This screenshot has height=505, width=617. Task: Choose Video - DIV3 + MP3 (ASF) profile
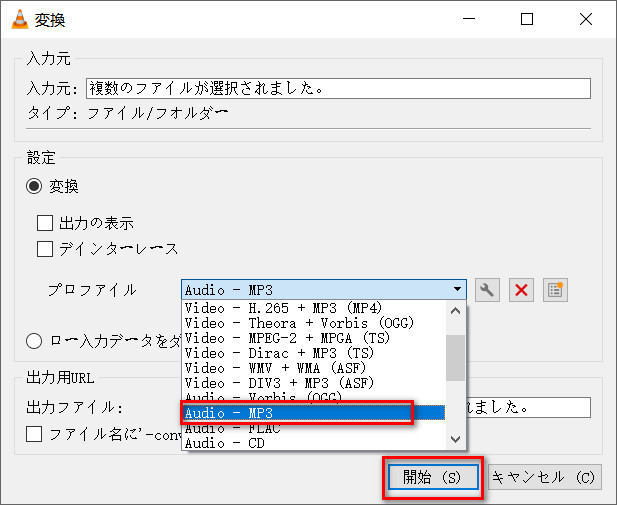pos(314,383)
